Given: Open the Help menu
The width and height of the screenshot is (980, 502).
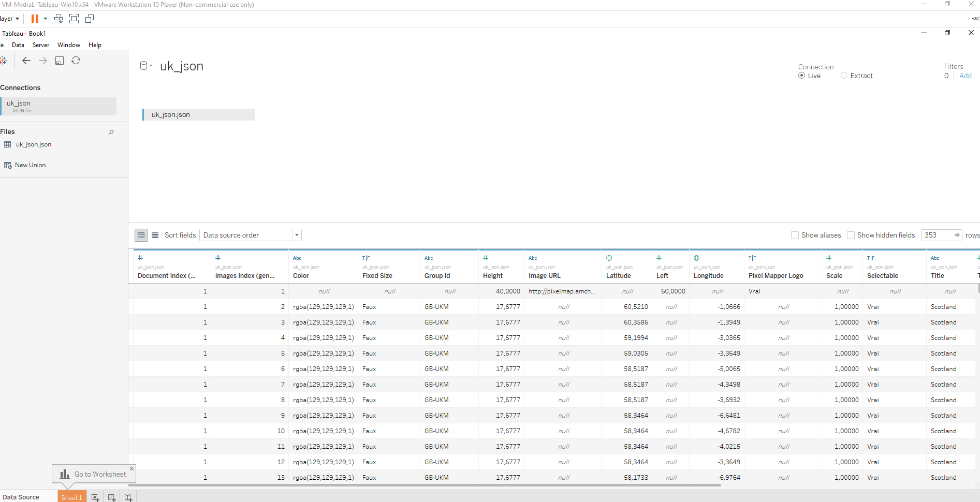Looking at the screenshot, I should (x=95, y=45).
